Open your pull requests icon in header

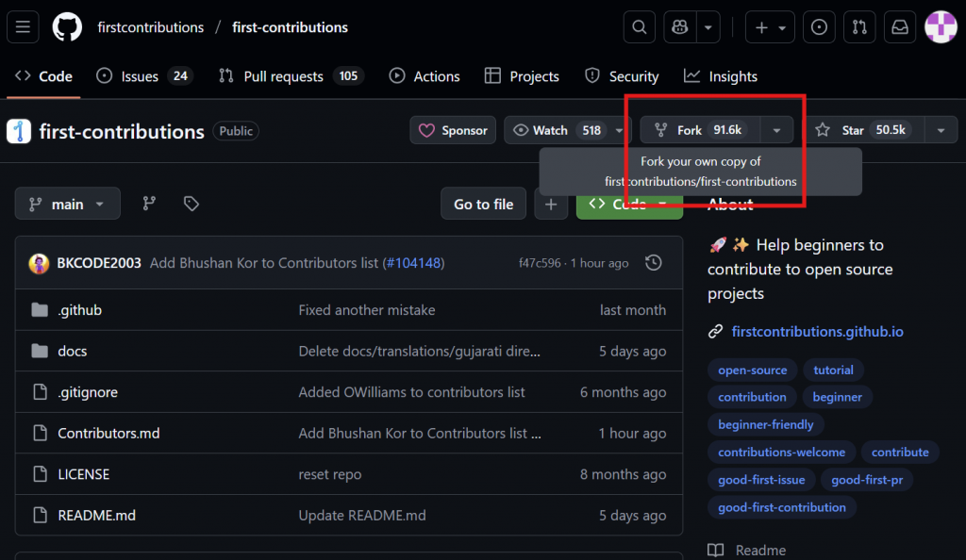click(x=859, y=27)
